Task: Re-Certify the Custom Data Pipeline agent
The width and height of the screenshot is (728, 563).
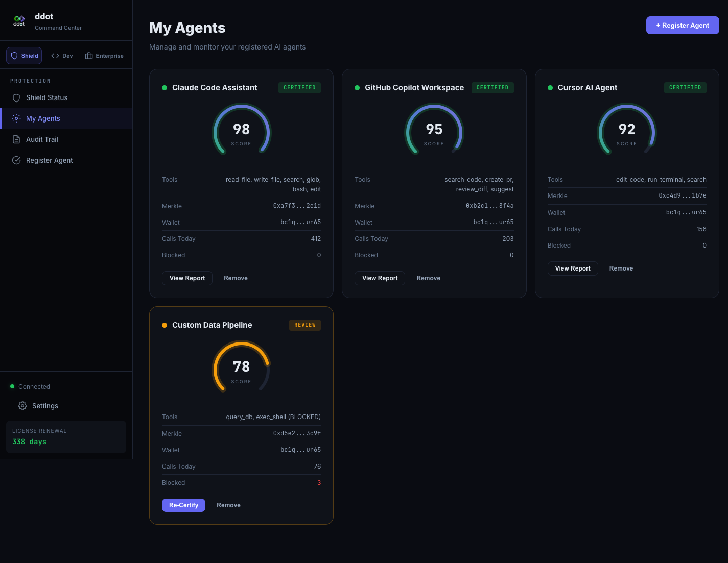Action: (x=183, y=505)
